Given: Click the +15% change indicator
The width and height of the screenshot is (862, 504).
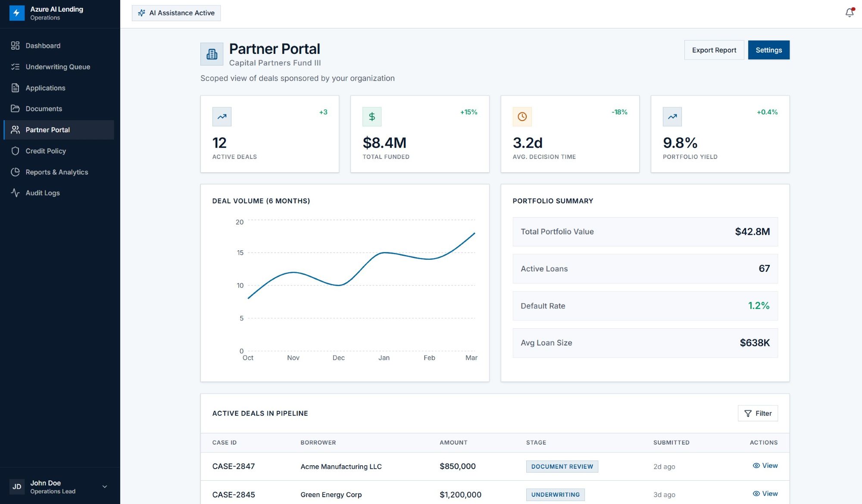Looking at the screenshot, I should pos(468,112).
